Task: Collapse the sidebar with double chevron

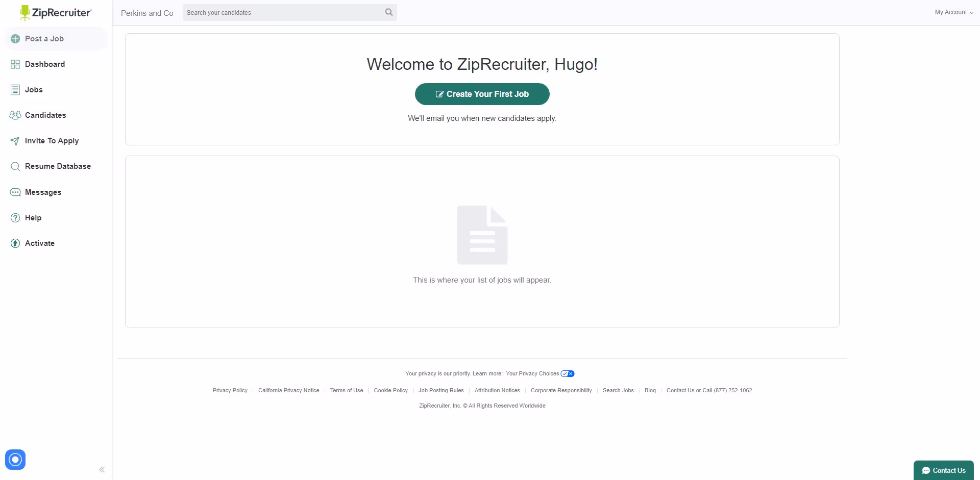Action: tap(102, 469)
